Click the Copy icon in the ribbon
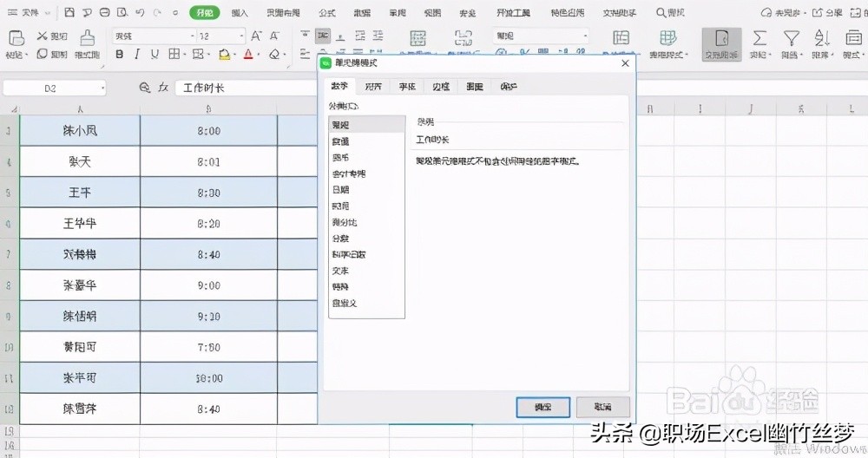Screen dimensions: 868x458 (42, 54)
